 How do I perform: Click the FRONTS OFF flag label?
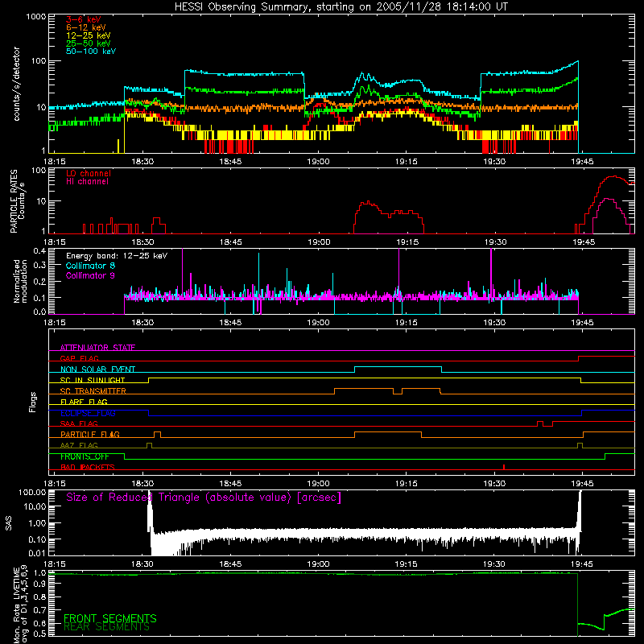tap(85, 456)
